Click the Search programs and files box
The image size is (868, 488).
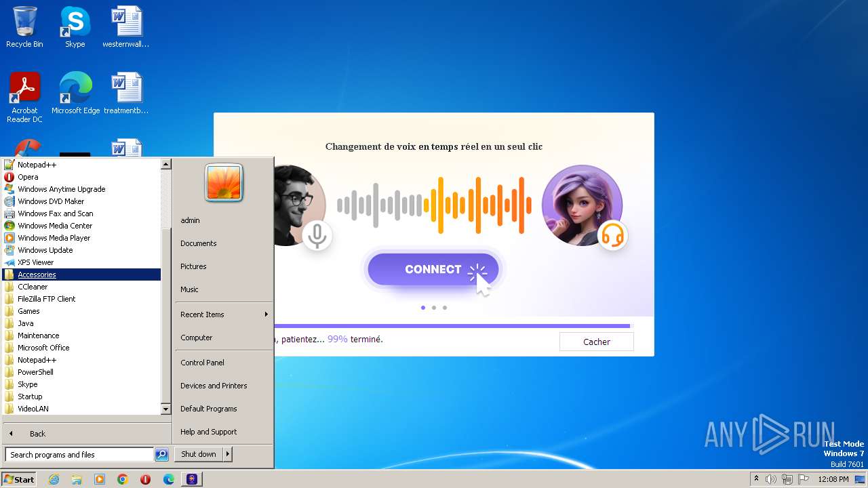[79, 455]
